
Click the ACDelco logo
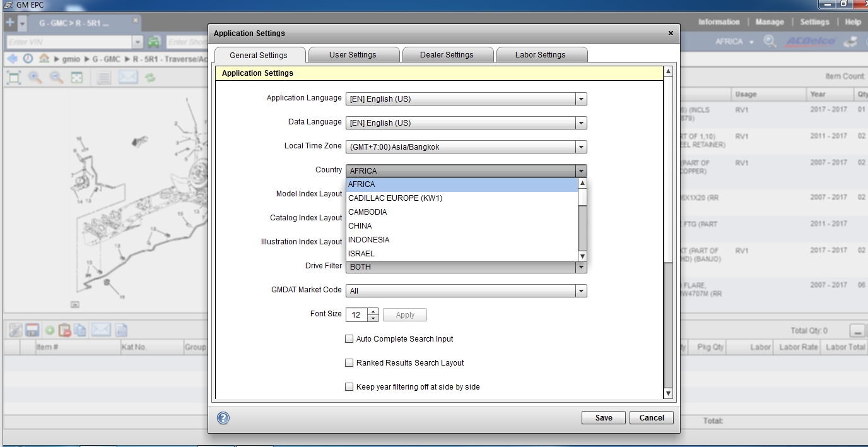[811, 42]
